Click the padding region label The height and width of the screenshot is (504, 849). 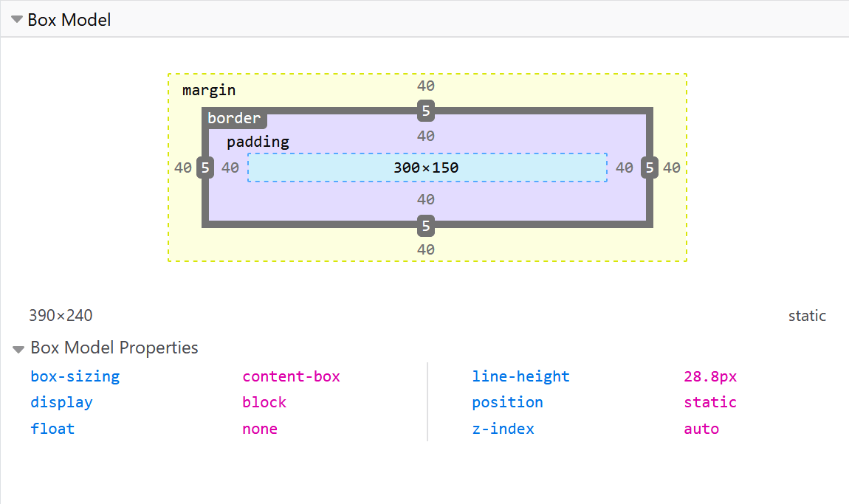tap(258, 142)
